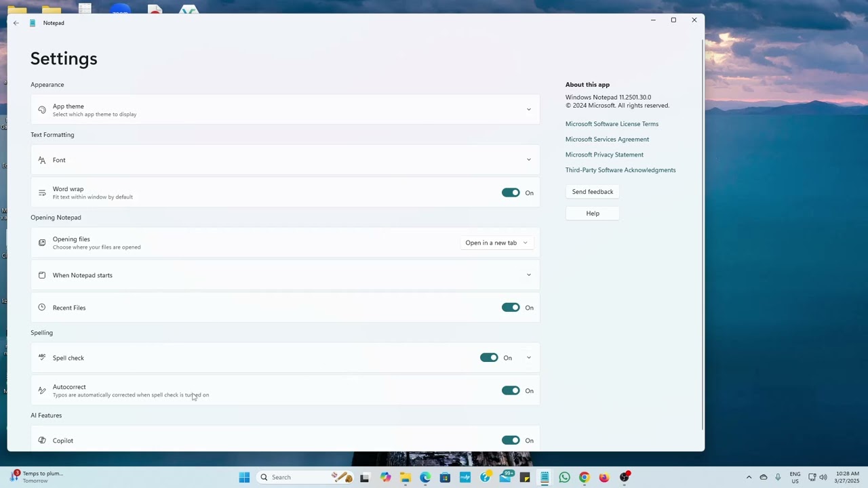Click 'Select which app theme to display' text

(95, 115)
